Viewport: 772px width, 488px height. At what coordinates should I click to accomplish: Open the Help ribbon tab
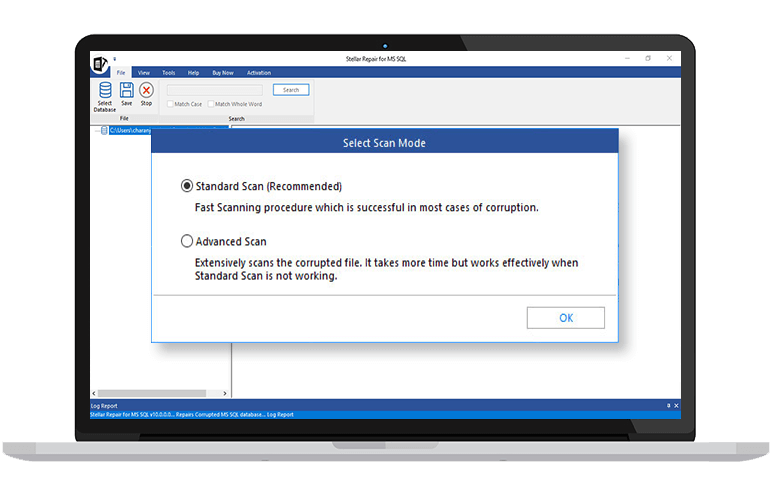(193, 72)
